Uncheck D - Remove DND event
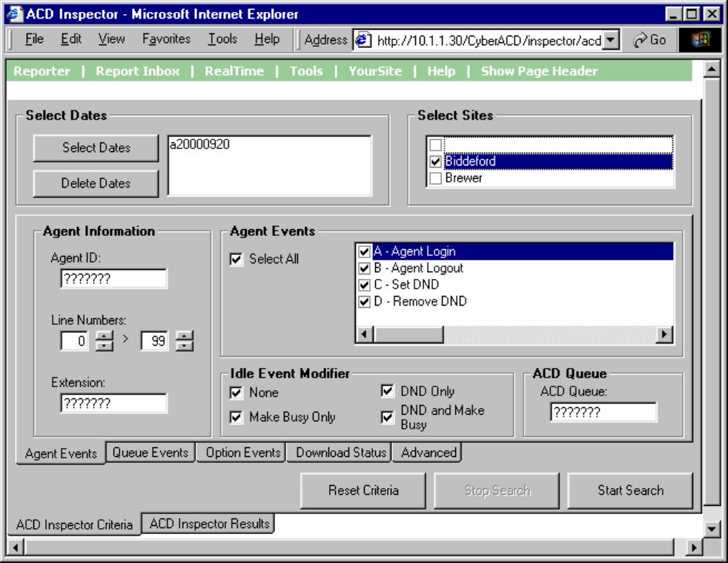 [365, 301]
